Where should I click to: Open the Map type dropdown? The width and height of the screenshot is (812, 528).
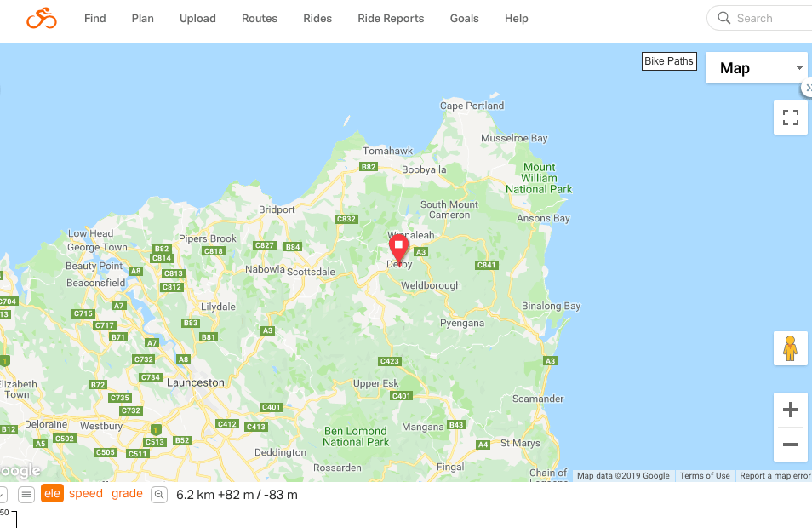(x=757, y=68)
